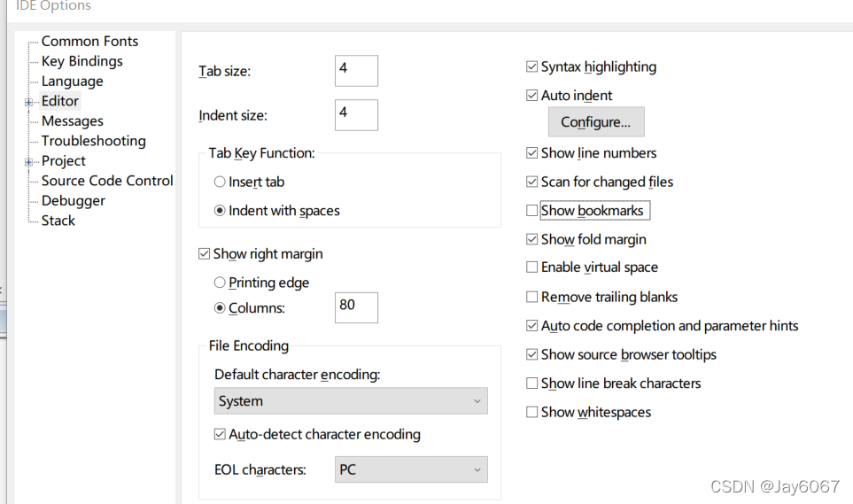This screenshot has width=853, height=504.
Task: Click the Tab size input field
Action: (x=356, y=70)
